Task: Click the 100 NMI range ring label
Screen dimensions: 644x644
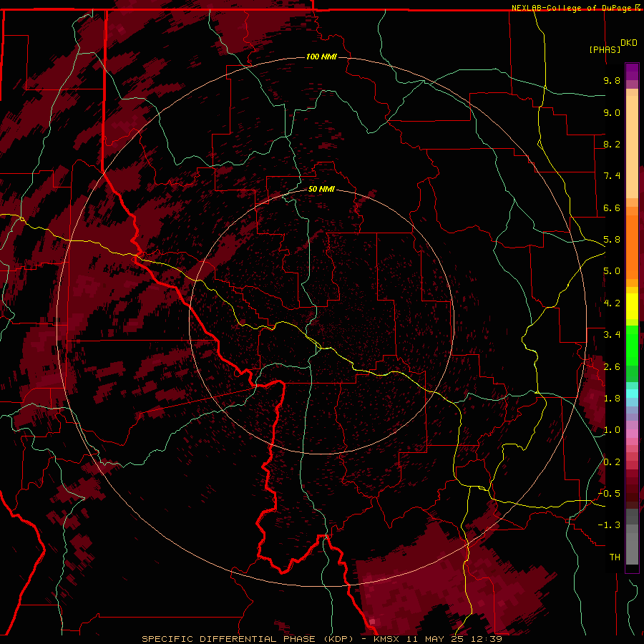Action: pos(321,57)
